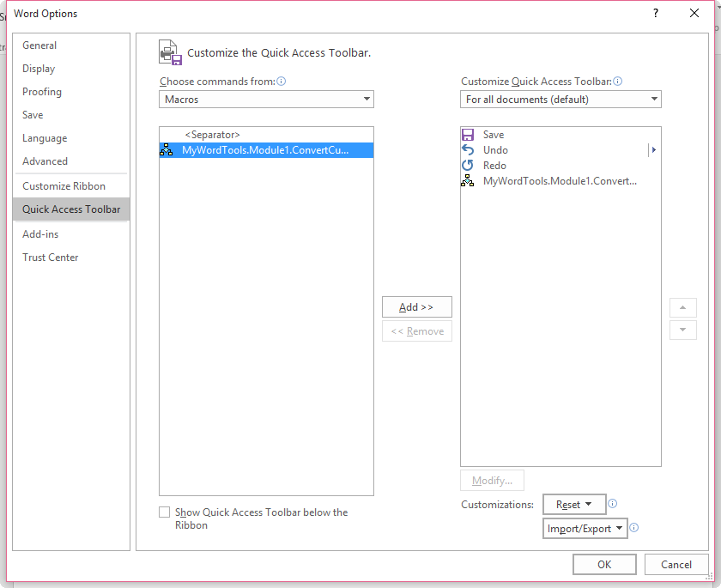Click the Save icon in the toolbar list

coord(468,134)
